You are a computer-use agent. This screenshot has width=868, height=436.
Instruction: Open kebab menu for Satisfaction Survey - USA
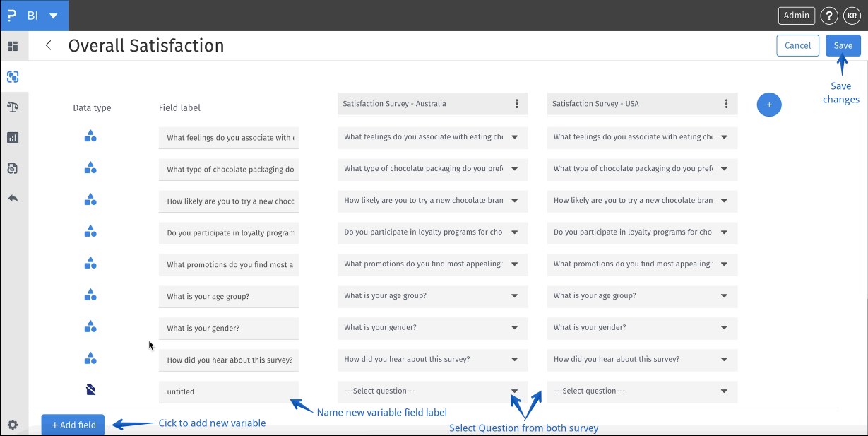725,103
